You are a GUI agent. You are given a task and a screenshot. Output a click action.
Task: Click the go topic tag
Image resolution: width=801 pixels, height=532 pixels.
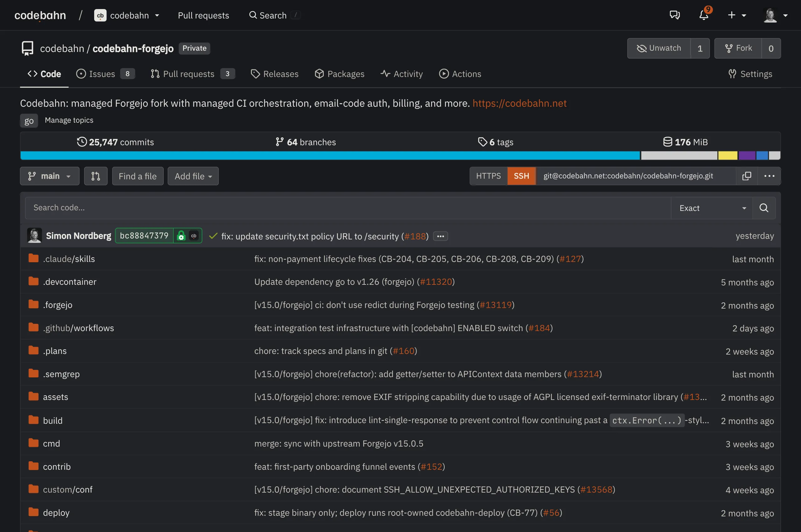coord(29,120)
